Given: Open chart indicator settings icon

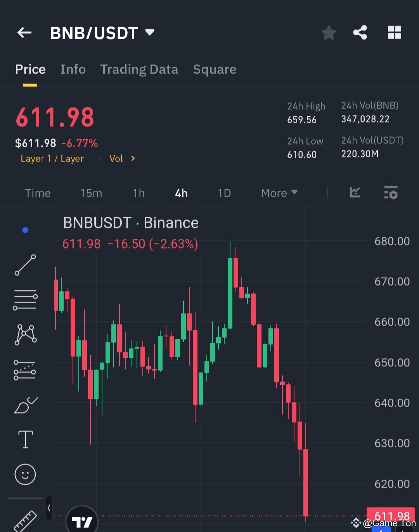Looking at the screenshot, I should coord(391,193).
